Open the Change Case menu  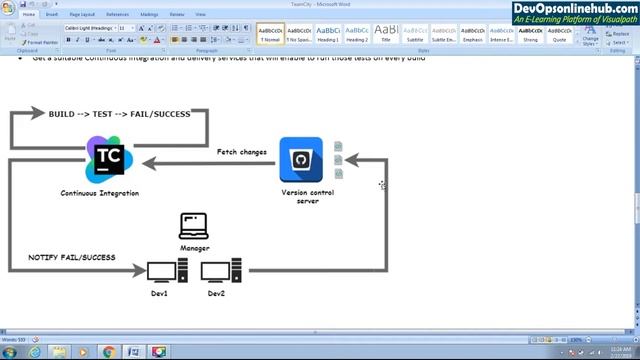click(131, 40)
